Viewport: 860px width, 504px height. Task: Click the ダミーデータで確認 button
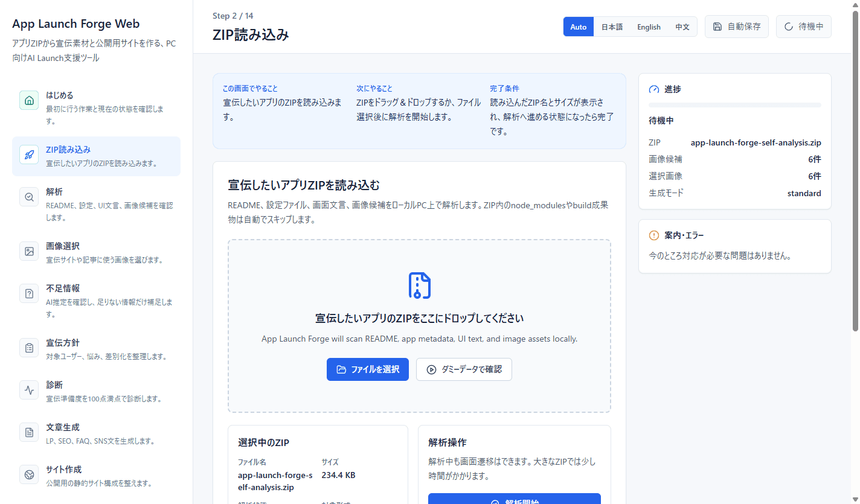point(464,369)
